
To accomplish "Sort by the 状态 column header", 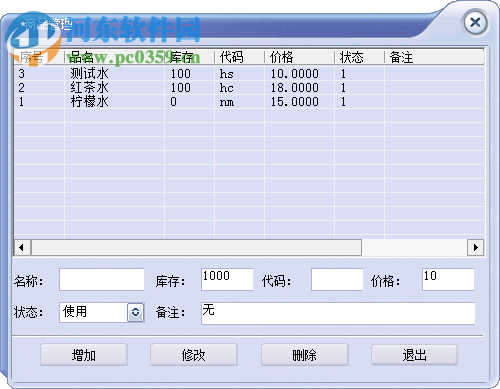I will (359, 57).
